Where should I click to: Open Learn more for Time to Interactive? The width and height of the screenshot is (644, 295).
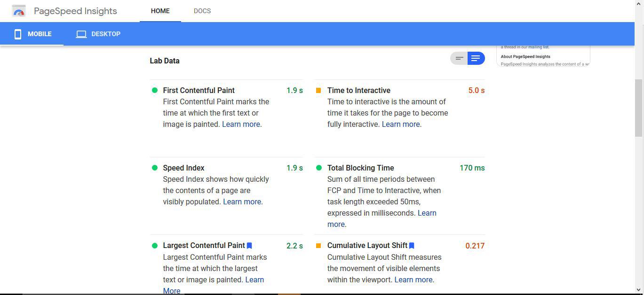[x=401, y=124]
